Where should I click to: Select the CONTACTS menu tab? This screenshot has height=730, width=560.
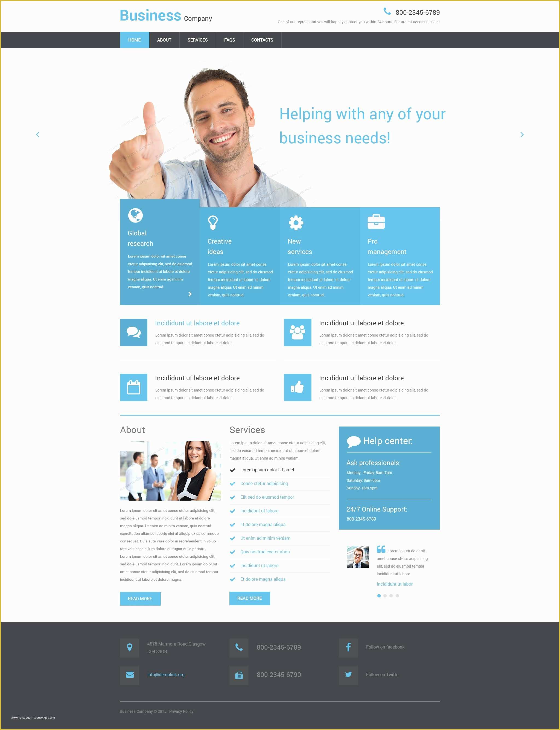coord(261,40)
